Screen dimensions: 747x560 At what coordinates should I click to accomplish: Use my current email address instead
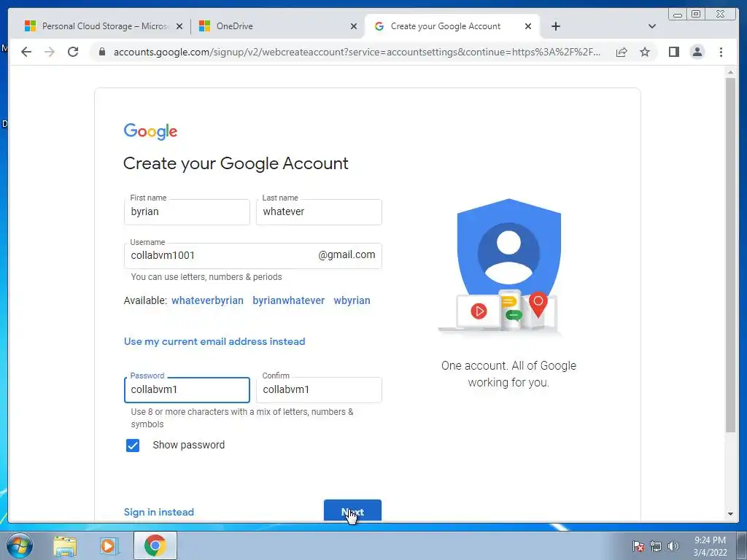pos(214,341)
